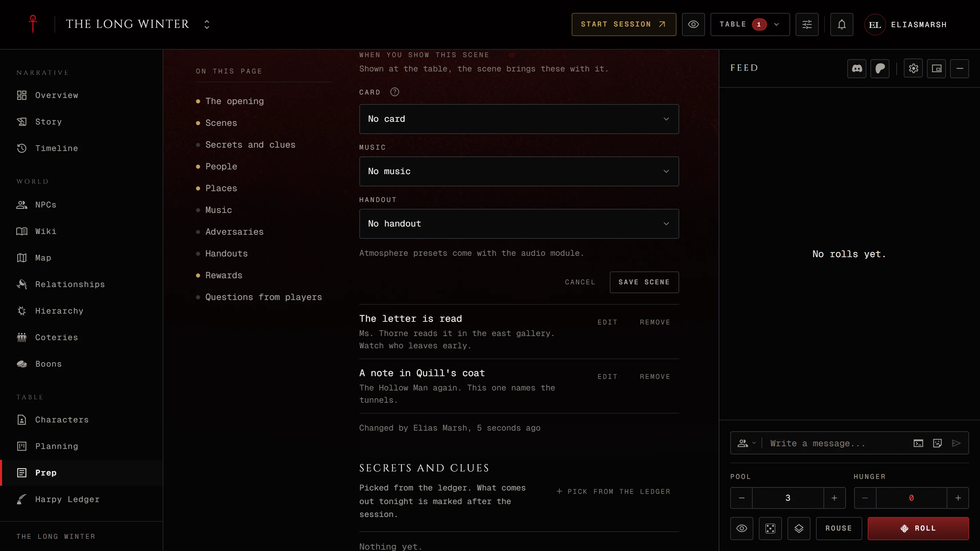Send the chat message arrow
The height and width of the screenshot is (551, 980).
click(x=957, y=443)
